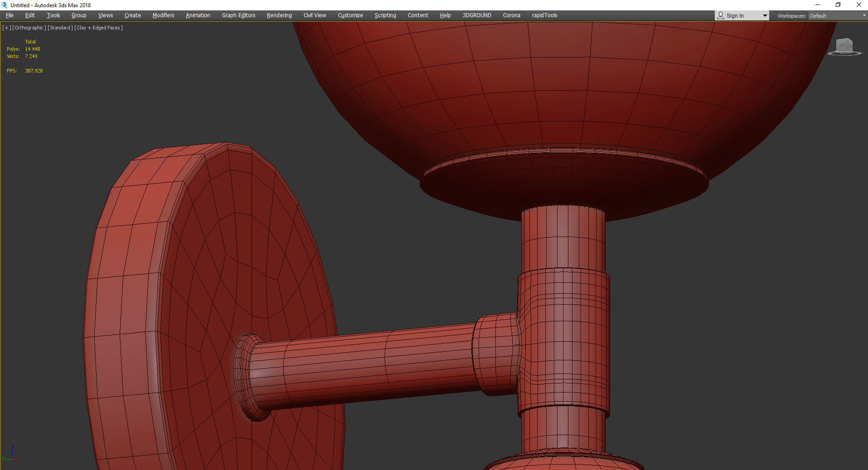Screen dimensions: 868x470
Task: Open the Animation menu
Action: pos(198,15)
